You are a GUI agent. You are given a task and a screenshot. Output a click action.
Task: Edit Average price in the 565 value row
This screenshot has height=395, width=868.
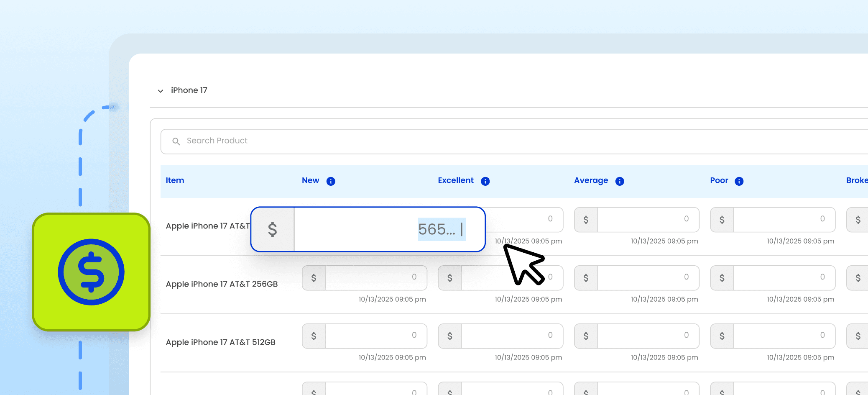coord(636,220)
